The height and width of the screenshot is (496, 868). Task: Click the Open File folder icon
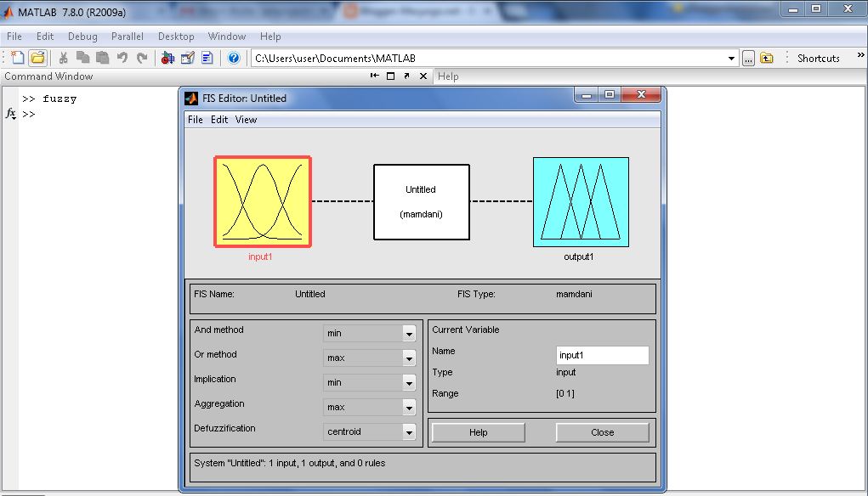pyautogui.click(x=39, y=58)
